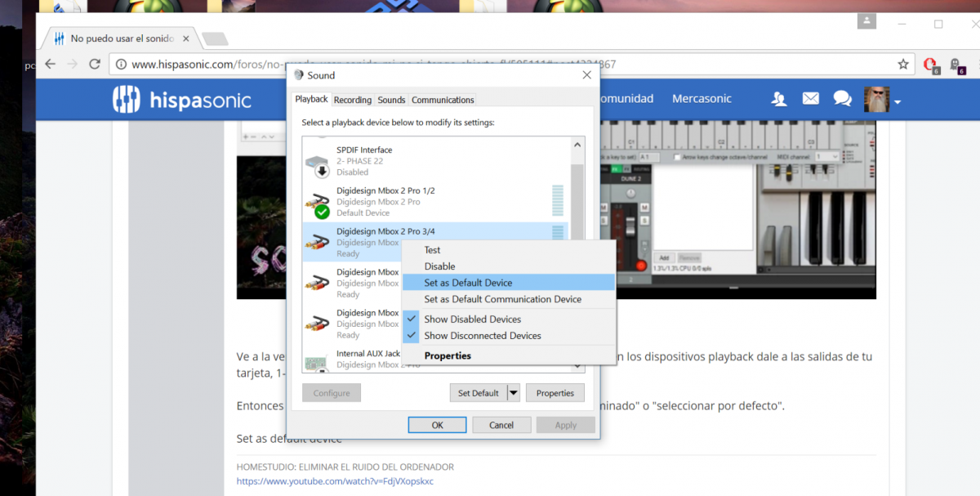Reload the page with the refresh icon

click(x=95, y=64)
